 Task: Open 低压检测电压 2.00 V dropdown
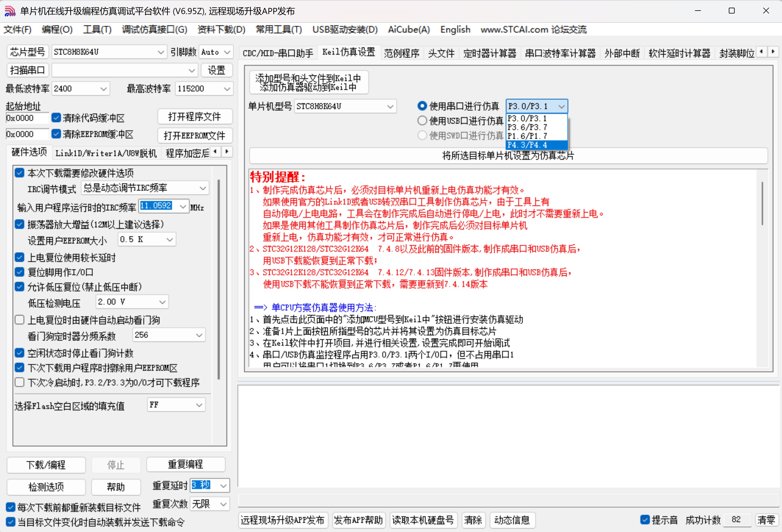pos(132,302)
